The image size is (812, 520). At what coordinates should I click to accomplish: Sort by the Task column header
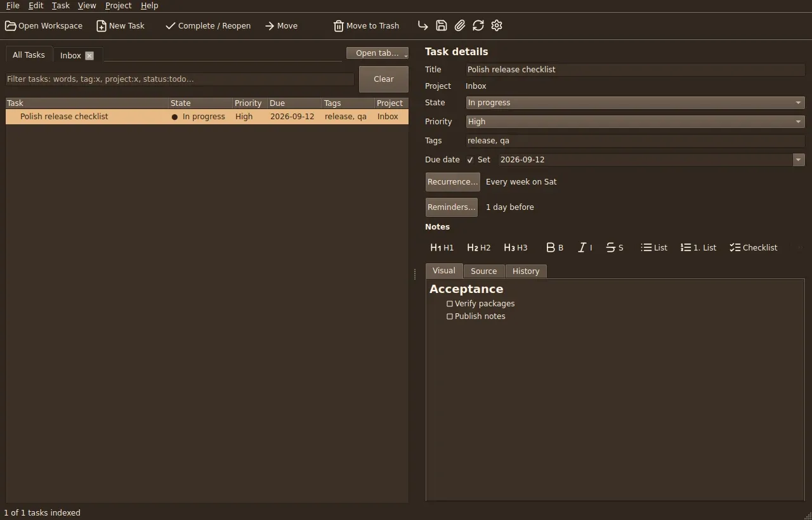(x=87, y=103)
